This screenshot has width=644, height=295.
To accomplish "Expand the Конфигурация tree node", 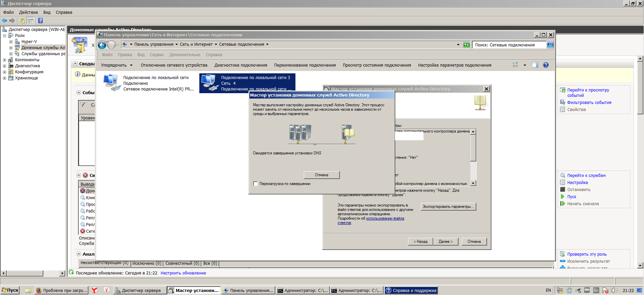I will pos(4,72).
